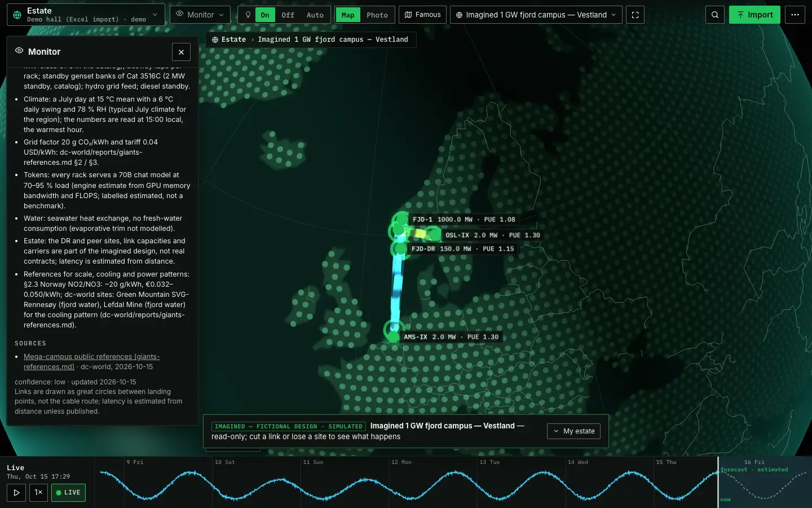Image resolution: width=812 pixels, height=508 pixels.
Task: Open the Monitor mode dropdown
Action: pyautogui.click(x=200, y=15)
